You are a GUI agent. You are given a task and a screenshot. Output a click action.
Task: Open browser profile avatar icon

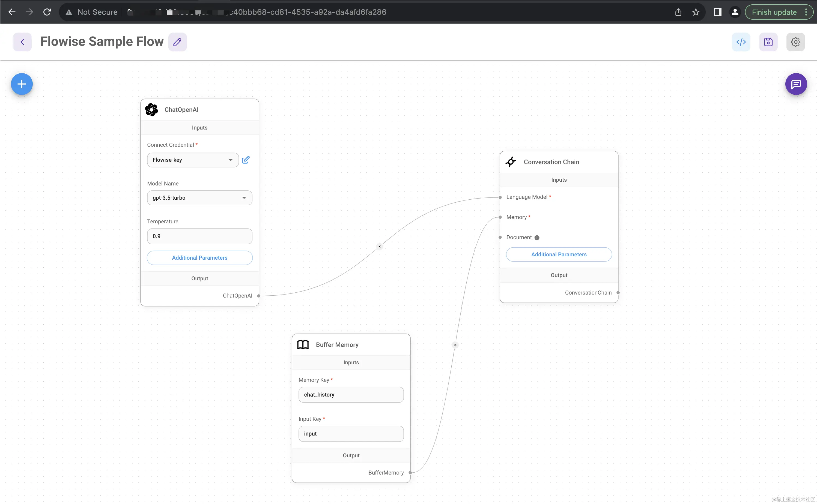(x=735, y=12)
